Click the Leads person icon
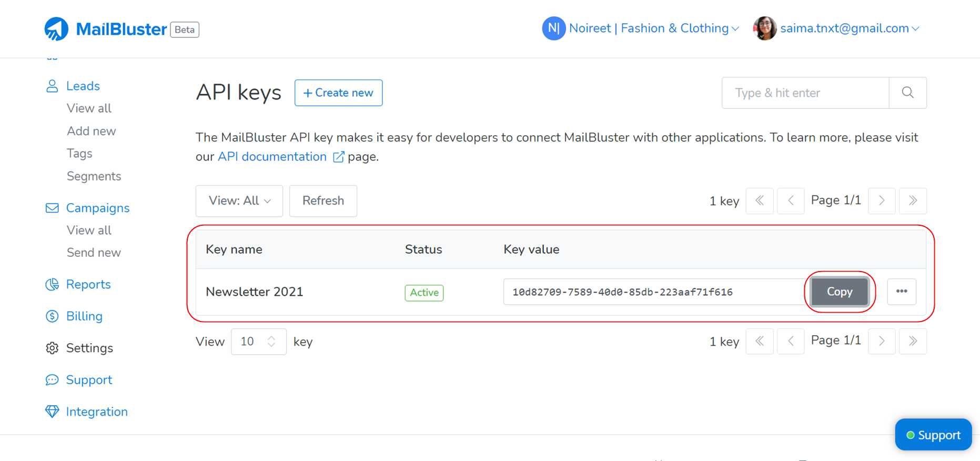980x461 pixels. 52,86
